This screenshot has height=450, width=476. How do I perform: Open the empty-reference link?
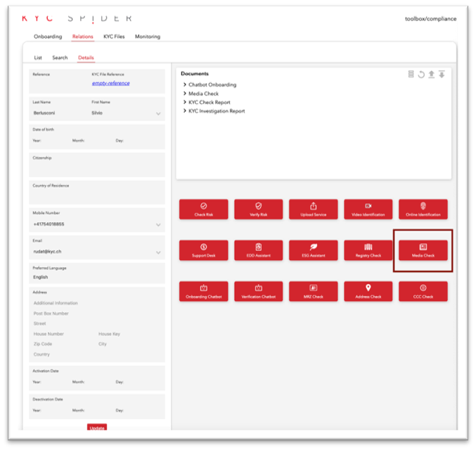point(110,84)
